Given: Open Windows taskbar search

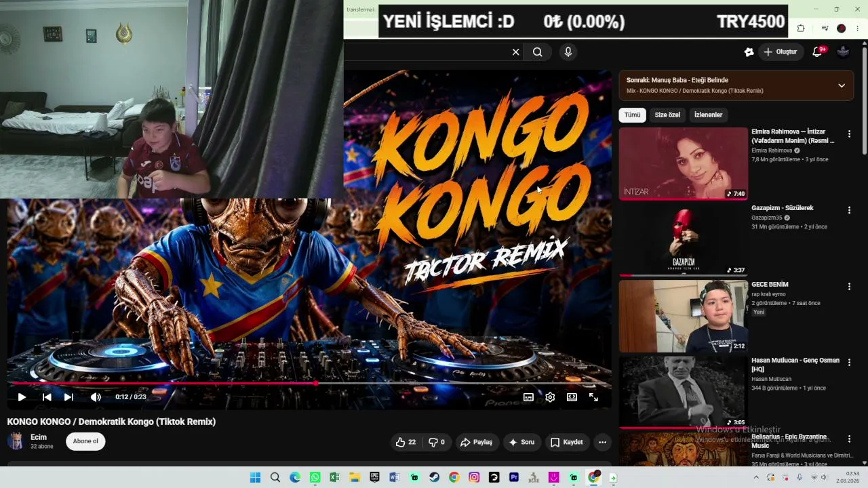Looking at the screenshot, I should point(275,478).
